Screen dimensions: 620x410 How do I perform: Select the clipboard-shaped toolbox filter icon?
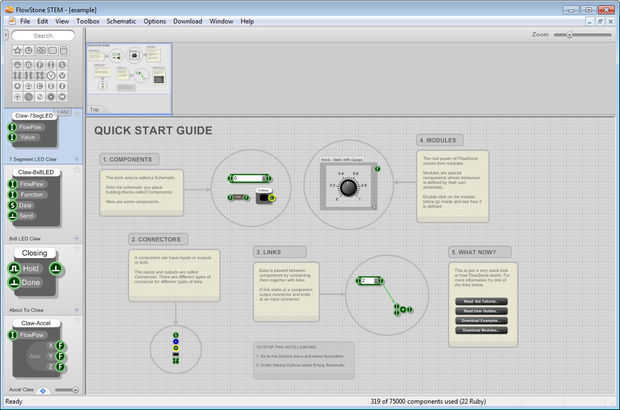click(64, 51)
